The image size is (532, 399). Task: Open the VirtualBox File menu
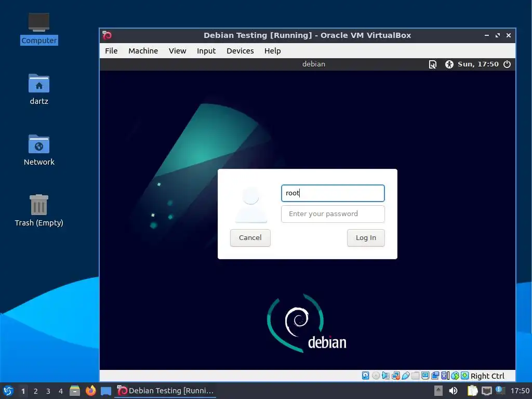click(111, 51)
